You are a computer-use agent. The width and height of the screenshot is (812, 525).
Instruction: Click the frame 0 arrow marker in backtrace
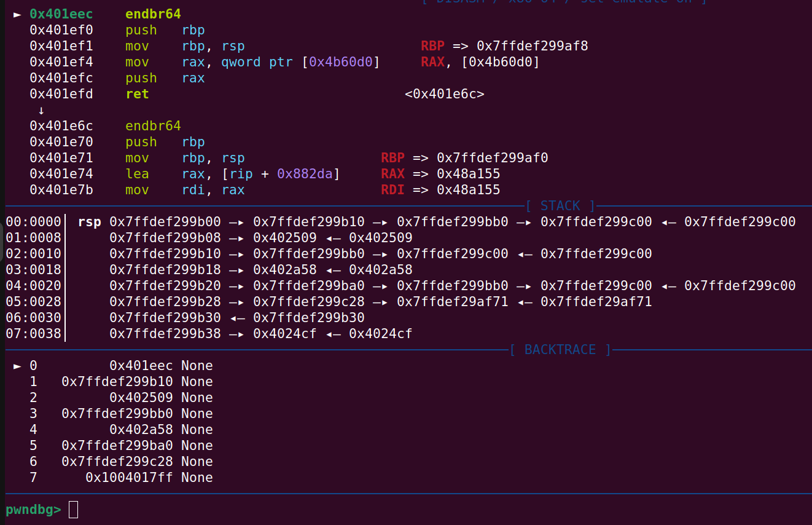[17, 366]
